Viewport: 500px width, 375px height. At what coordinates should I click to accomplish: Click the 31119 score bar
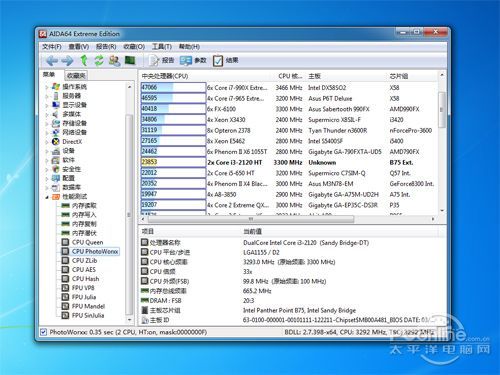(x=173, y=130)
